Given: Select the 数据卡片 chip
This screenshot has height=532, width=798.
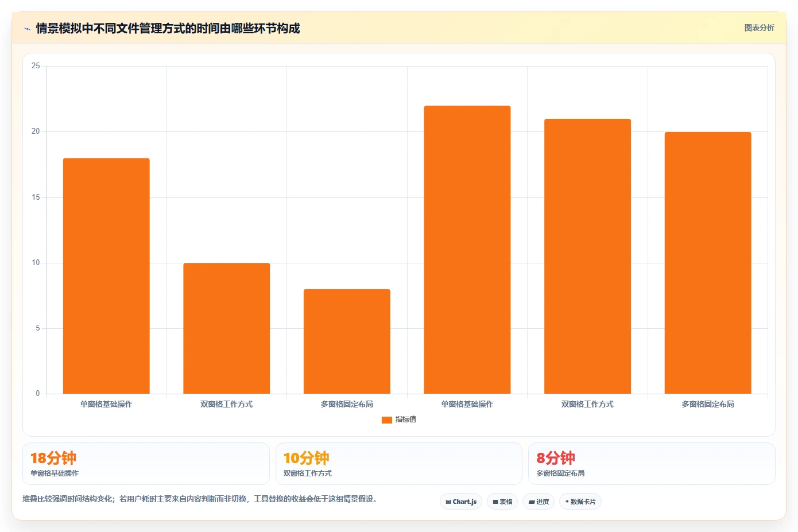Looking at the screenshot, I should (x=580, y=502).
